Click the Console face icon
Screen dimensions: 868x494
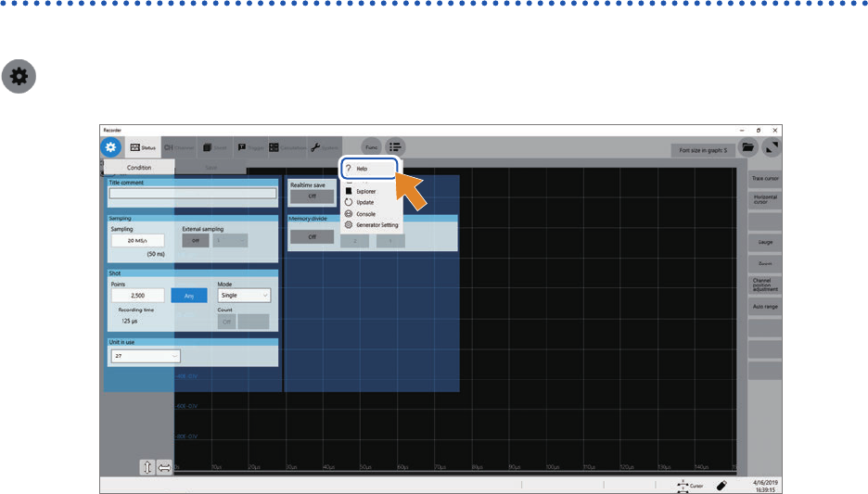pyautogui.click(x=349, y=214)
